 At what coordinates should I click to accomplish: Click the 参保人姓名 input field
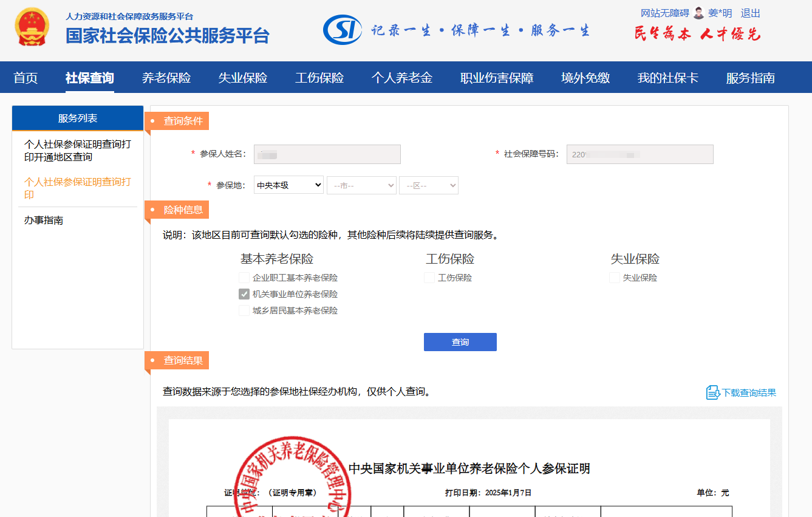pyautogui.click(x=327, y=154)
